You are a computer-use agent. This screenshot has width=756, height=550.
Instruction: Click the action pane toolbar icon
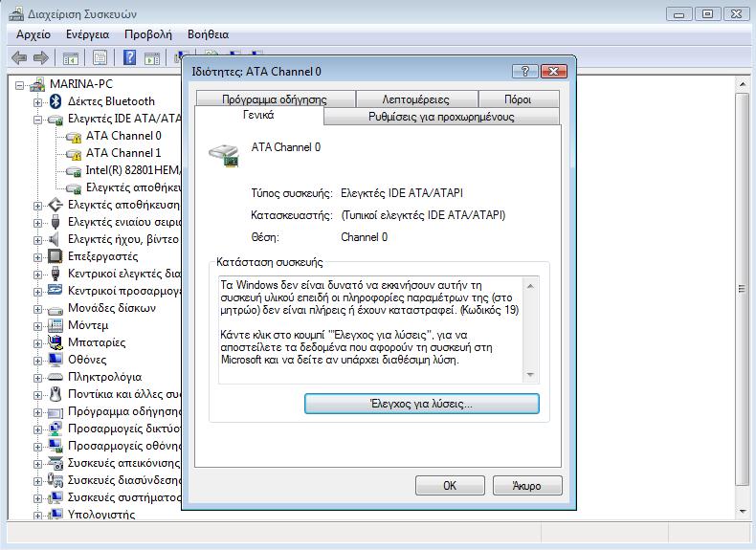point(152,58)
